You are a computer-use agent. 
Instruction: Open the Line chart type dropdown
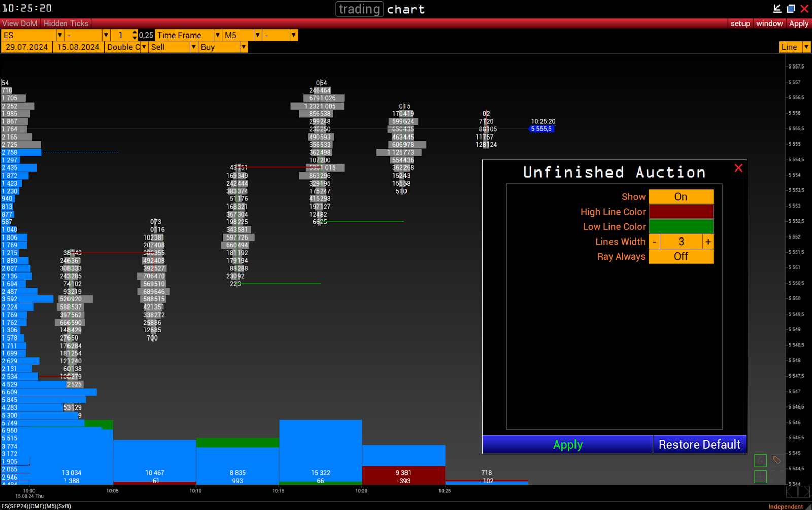(806, 47)
